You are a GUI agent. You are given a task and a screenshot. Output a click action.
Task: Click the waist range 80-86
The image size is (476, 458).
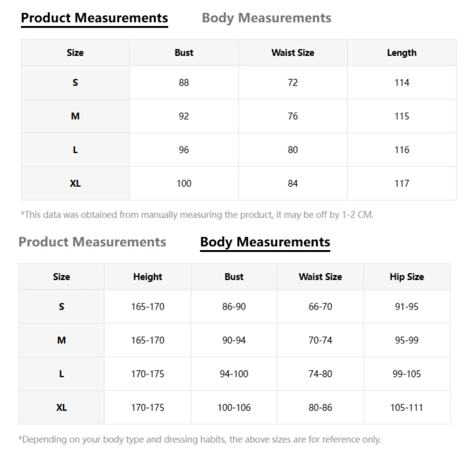(320, 407)
